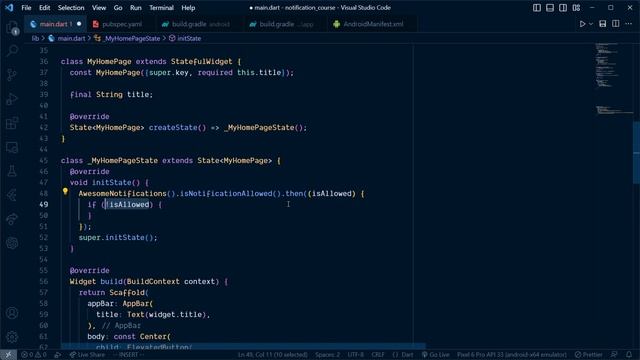640x360 pixels.
Task: Toggle the primary side bar
Action: point(537,8)
